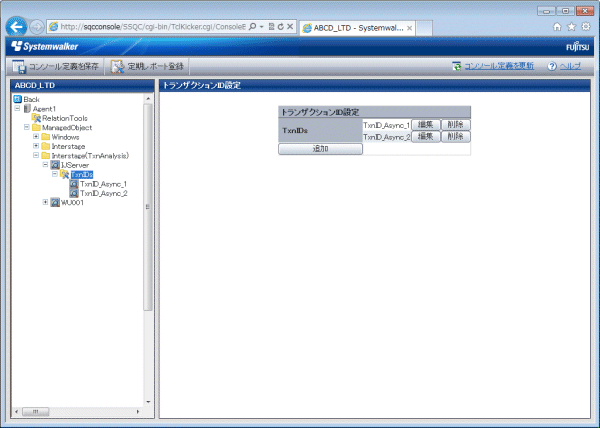Expand the WU001 node
The height and width of the screenshot is (428, 600).
pos(46,202)
